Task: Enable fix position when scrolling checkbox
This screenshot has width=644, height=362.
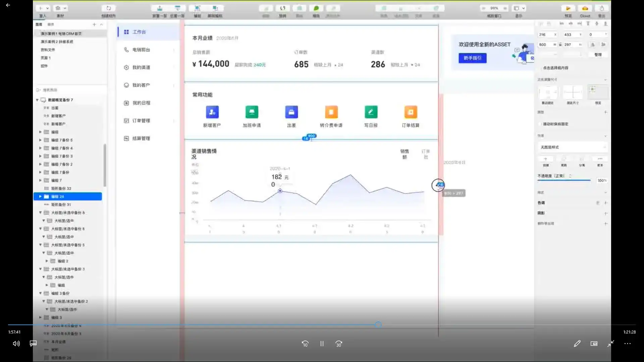Action: (x=540, y=124)
